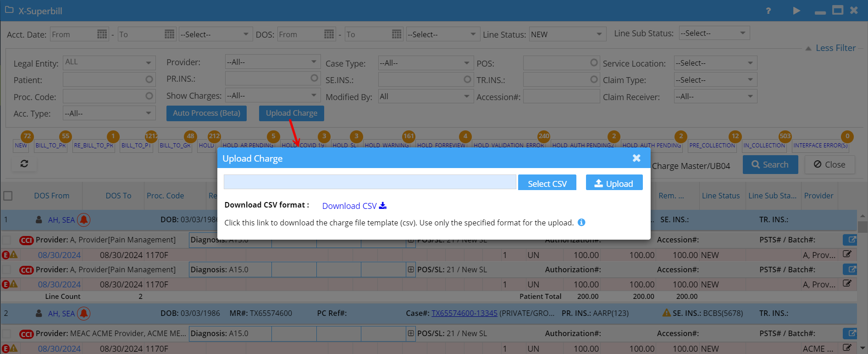Open Acct. Date --Select-- dropdown

click(215, 34)
